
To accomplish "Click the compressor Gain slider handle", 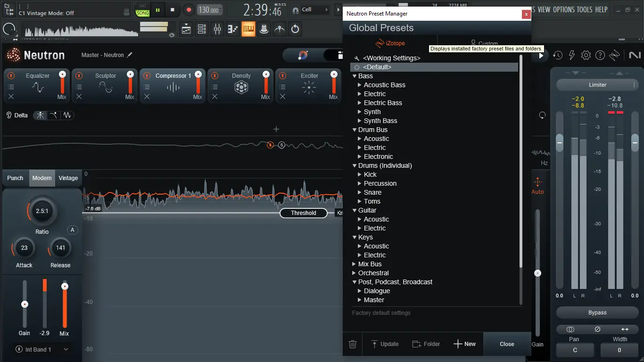I will (x=25, y=304).
